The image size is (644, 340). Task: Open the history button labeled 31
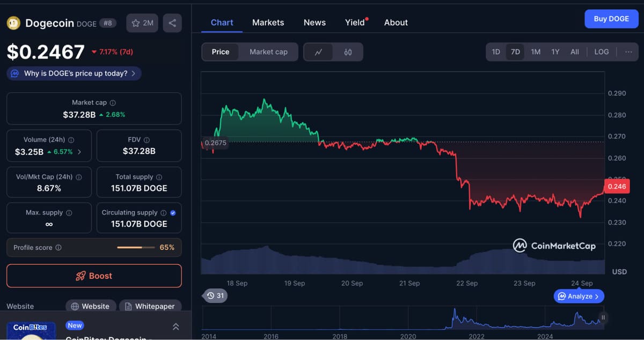215,295
